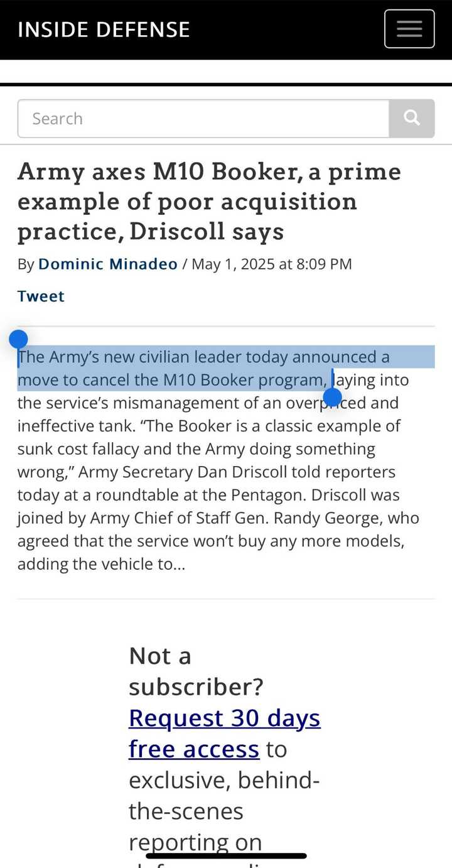
Task: Tap the word "By" before the author name
Action: tap(26, 264)
